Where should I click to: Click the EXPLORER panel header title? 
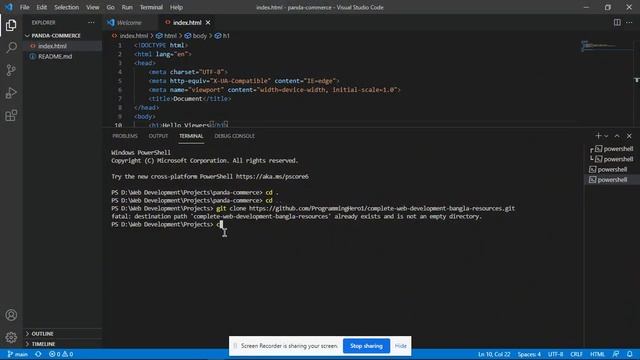[44, 22]
